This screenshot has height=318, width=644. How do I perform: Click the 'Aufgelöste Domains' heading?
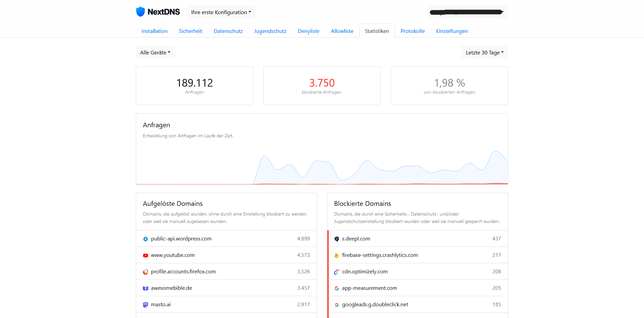click(173, 203)
